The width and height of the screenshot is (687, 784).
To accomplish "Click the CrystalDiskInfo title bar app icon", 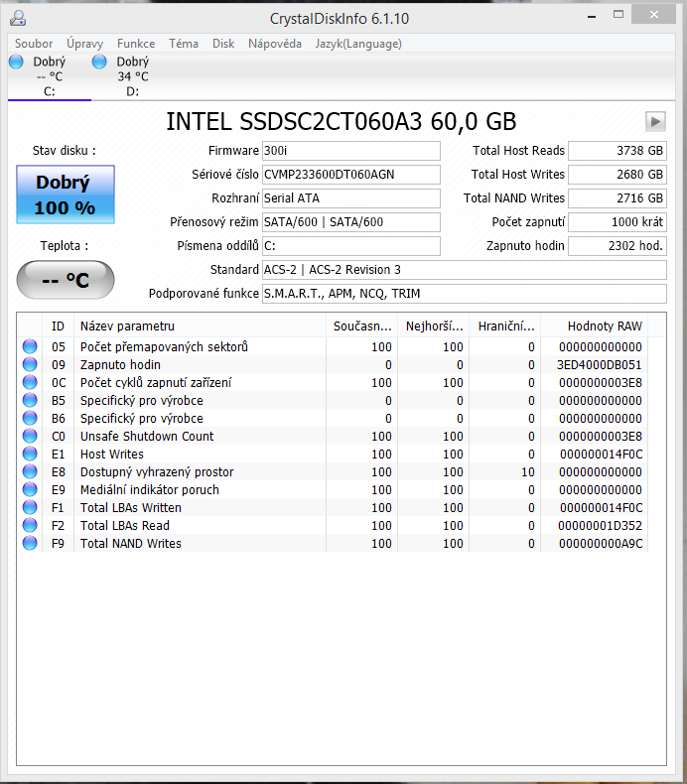I will click(19, 19).
